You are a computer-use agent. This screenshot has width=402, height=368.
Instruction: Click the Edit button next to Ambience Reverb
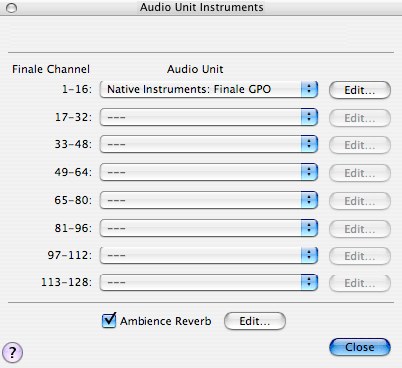tap(255, 321)
